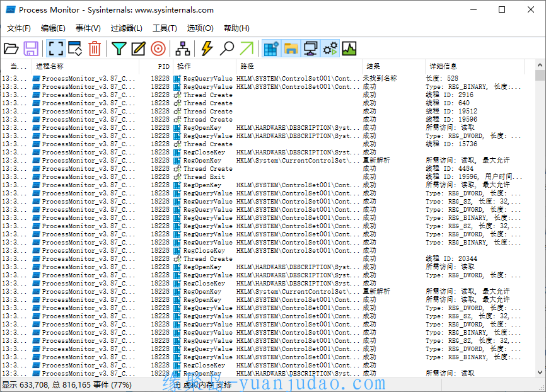Click the scrollbar down arrow
The height and width of the screenshot is (392, 546).
pyautogui.click(x=540, y=372)
